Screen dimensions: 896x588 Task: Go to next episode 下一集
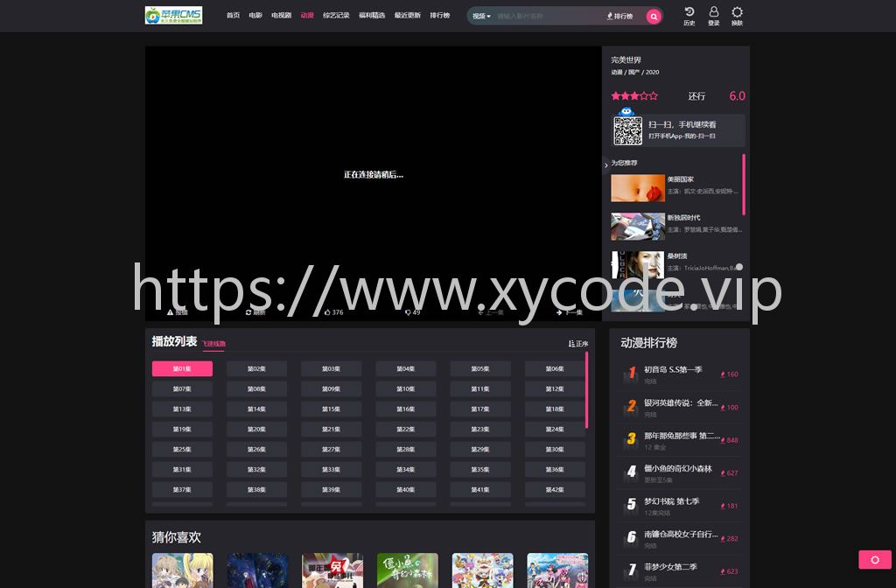tap(569, 312)
